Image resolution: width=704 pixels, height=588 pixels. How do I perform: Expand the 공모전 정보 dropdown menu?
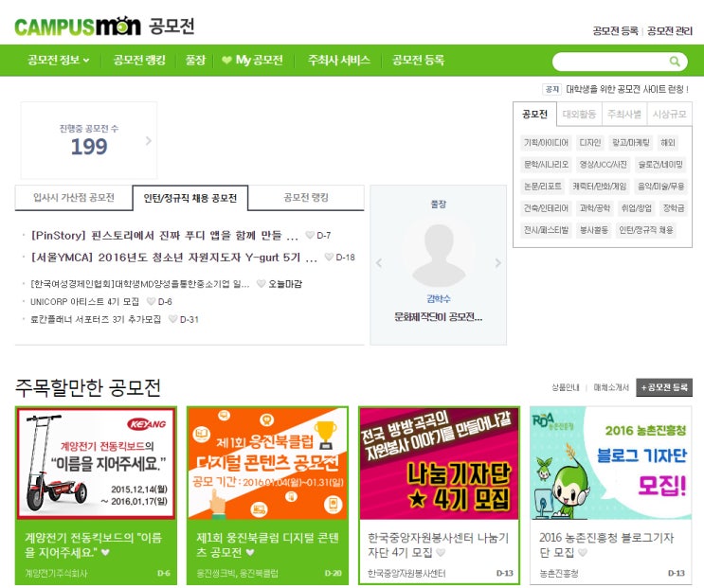59,60
